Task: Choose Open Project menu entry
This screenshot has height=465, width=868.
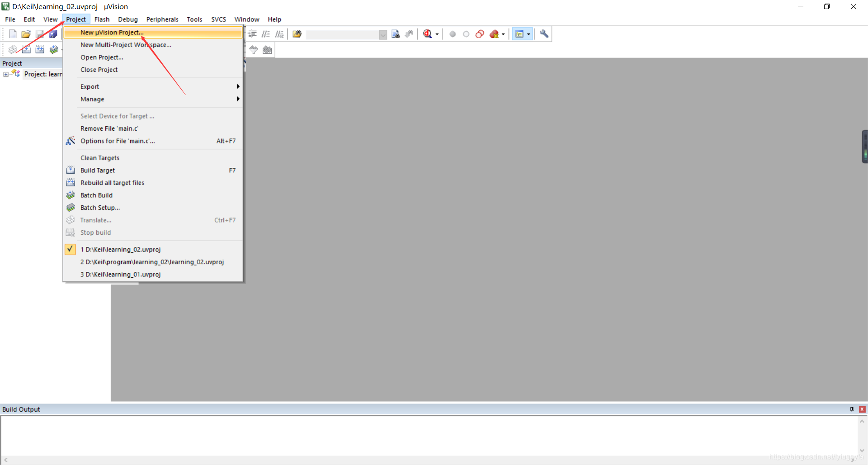Action: (153, 57)
